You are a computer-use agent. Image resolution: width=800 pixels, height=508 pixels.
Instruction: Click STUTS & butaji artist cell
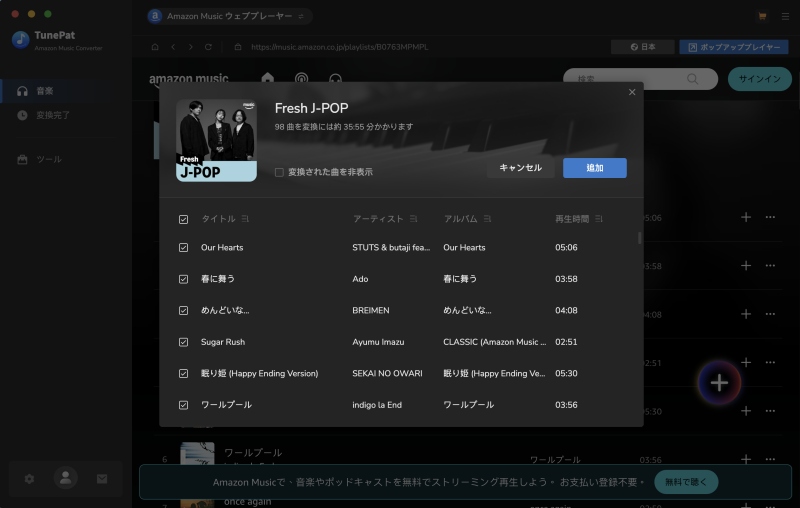391,247
